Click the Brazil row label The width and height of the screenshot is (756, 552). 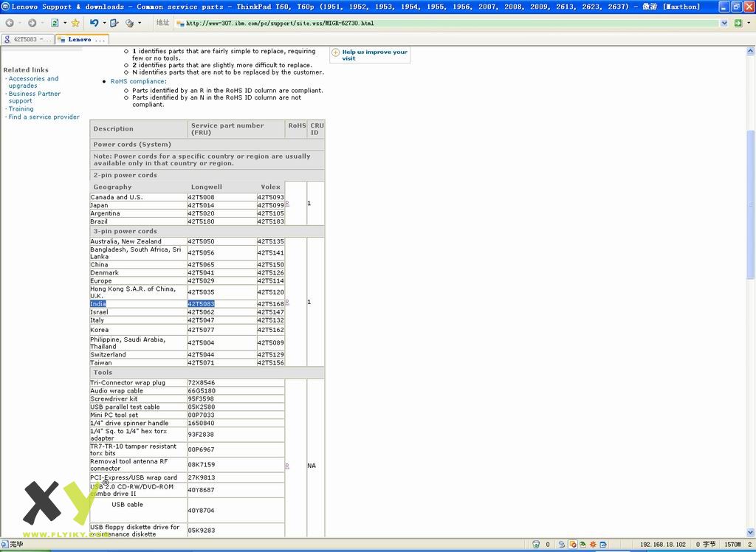pos(99,222)
